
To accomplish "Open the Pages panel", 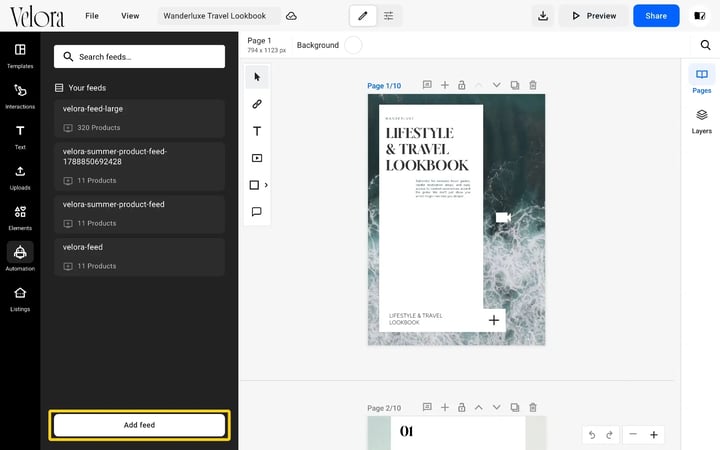I will point(702,80).
